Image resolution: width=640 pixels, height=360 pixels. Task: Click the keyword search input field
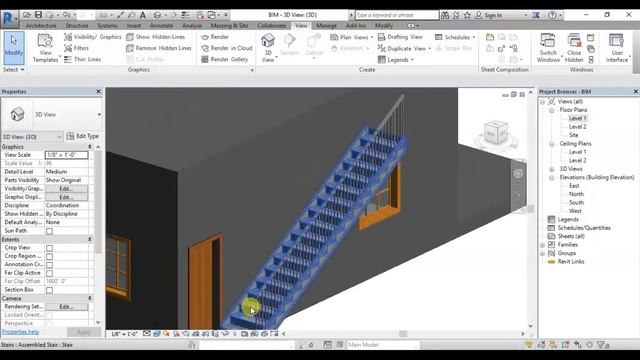tap(397, 15)
